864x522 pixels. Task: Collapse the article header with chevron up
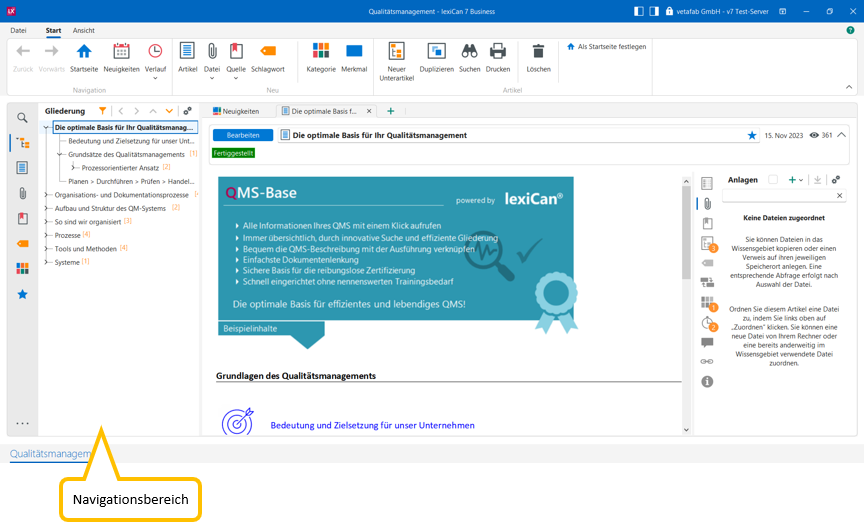(x=841, y=135)
